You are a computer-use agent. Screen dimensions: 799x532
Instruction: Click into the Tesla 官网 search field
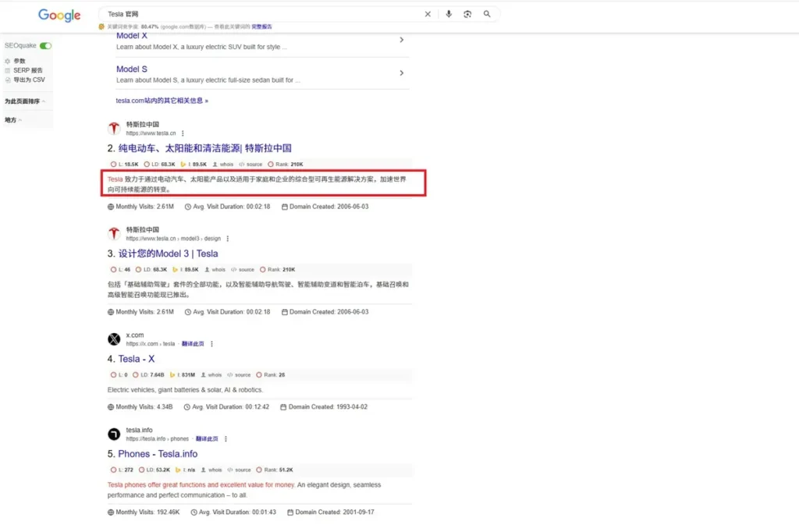pos(257,14)
